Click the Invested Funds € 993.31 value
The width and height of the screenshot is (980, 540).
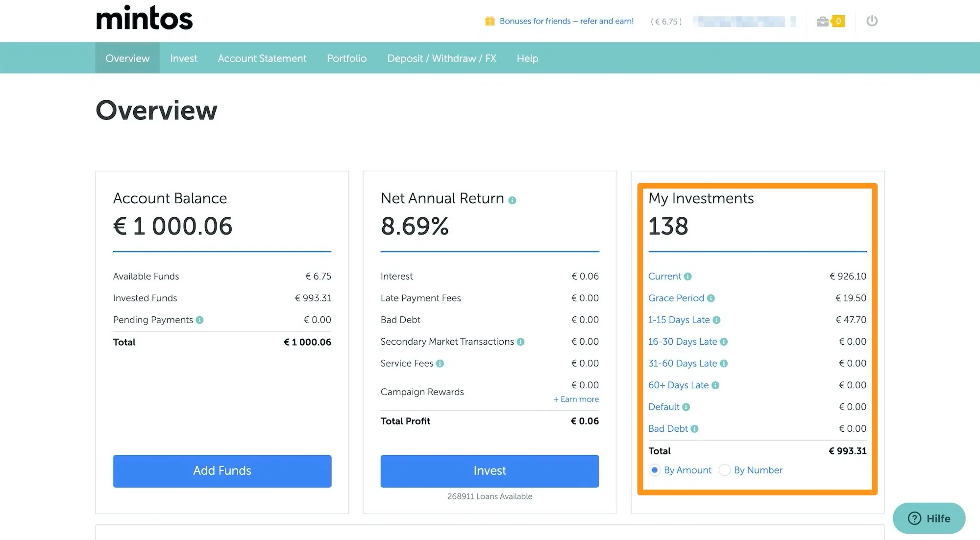[x=313, y=298]
